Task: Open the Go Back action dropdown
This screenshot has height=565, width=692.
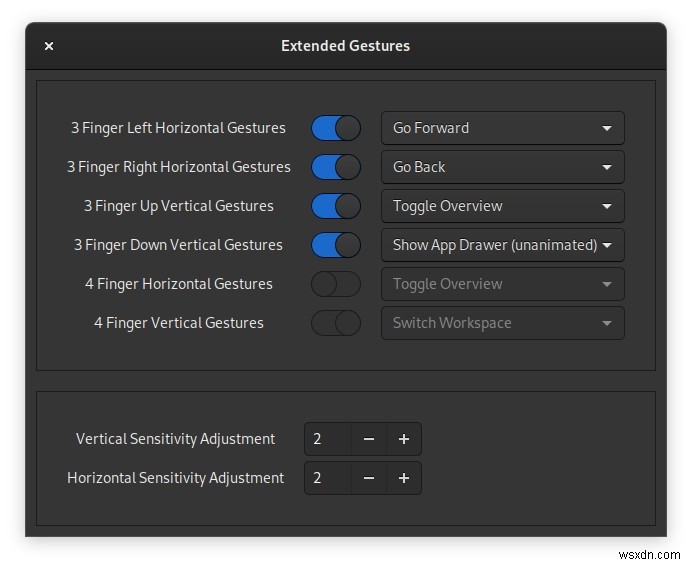Action: (x=503, y=167)
